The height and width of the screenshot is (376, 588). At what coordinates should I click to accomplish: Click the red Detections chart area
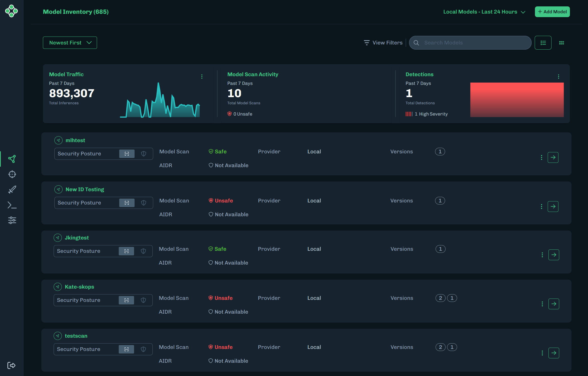517,100
